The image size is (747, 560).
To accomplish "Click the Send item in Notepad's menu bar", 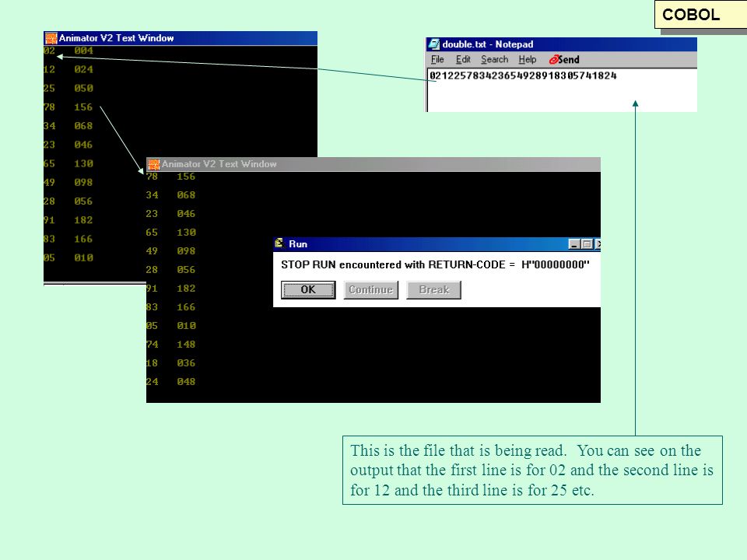I will pos(564,60).
